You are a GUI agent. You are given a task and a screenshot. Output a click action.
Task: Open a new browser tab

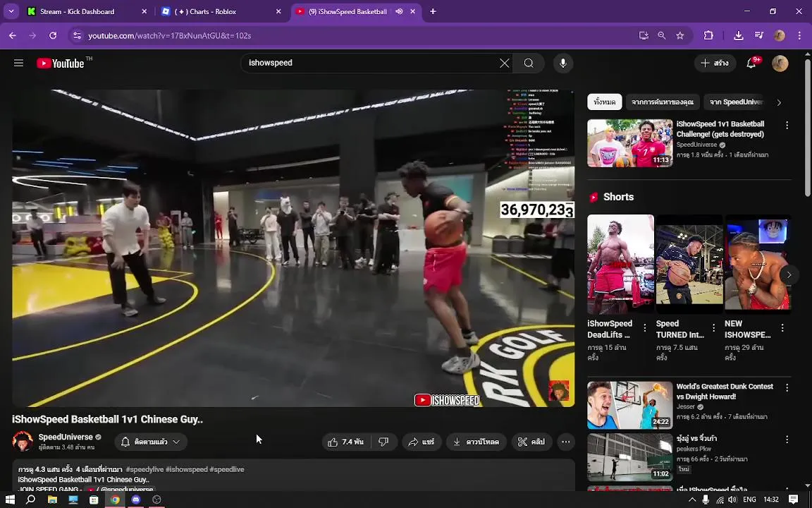click(x=433, y=11)
